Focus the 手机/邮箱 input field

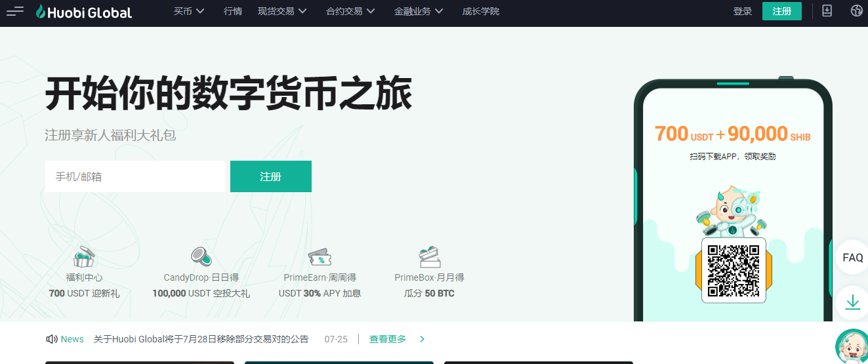[x=134, y=176]
